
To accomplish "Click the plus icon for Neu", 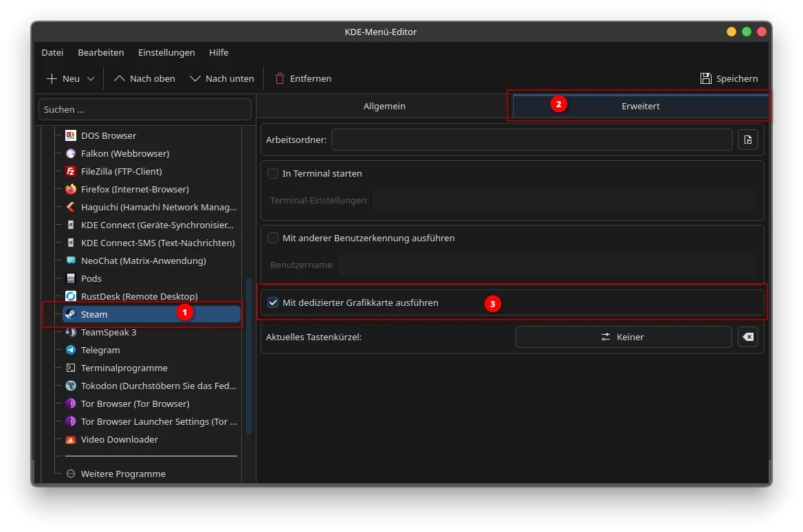I will [x=52, y=78].
